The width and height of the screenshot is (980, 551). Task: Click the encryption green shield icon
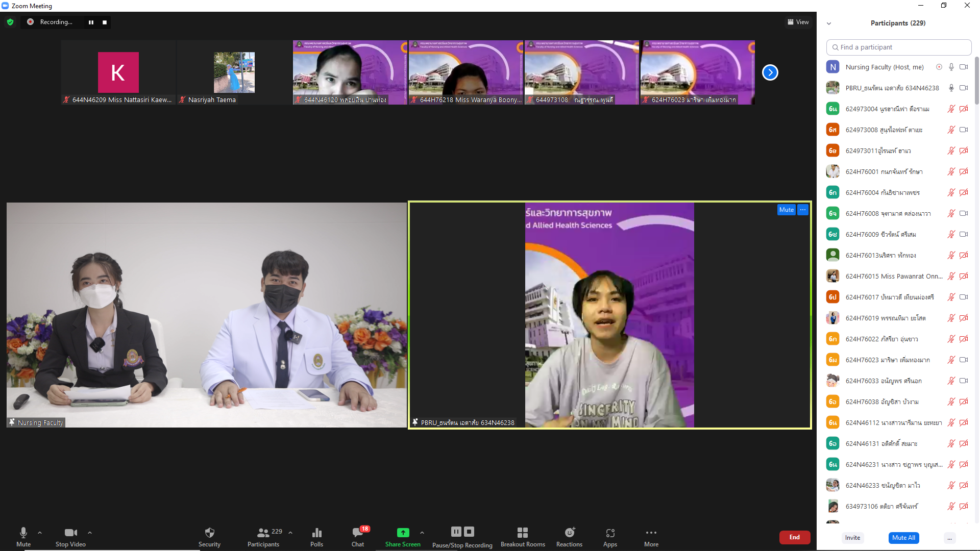point(10,22)
